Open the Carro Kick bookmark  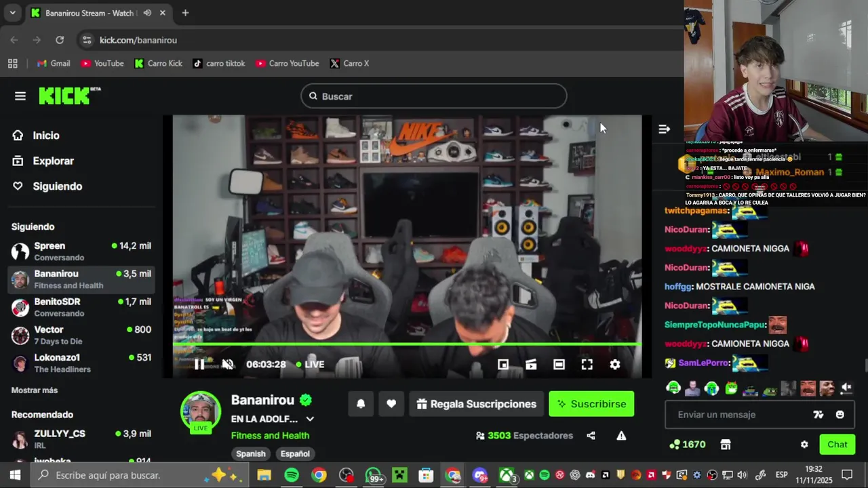159,63
